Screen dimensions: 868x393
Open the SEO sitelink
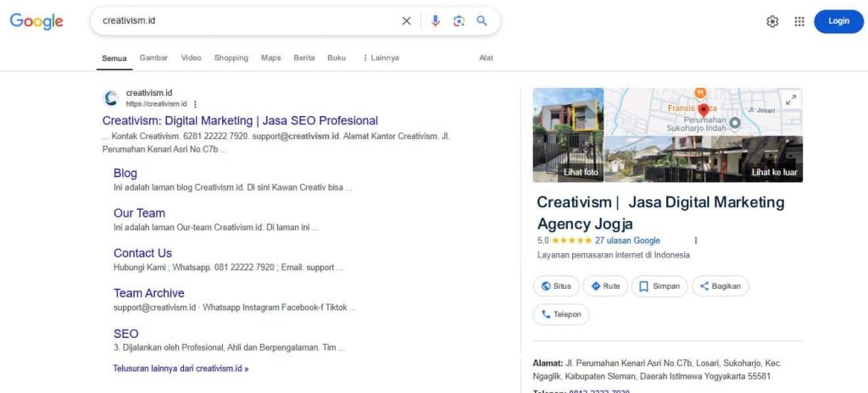click(125, 334)
